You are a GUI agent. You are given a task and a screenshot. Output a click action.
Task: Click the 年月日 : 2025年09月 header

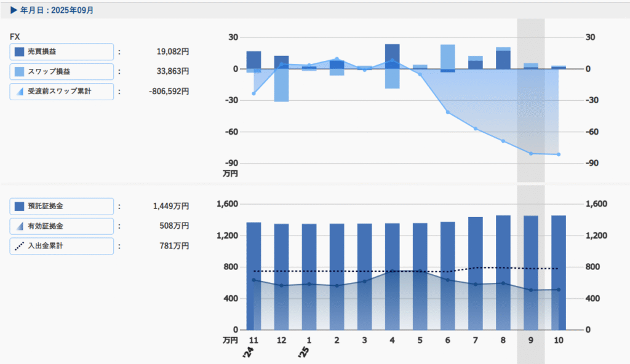52,10
